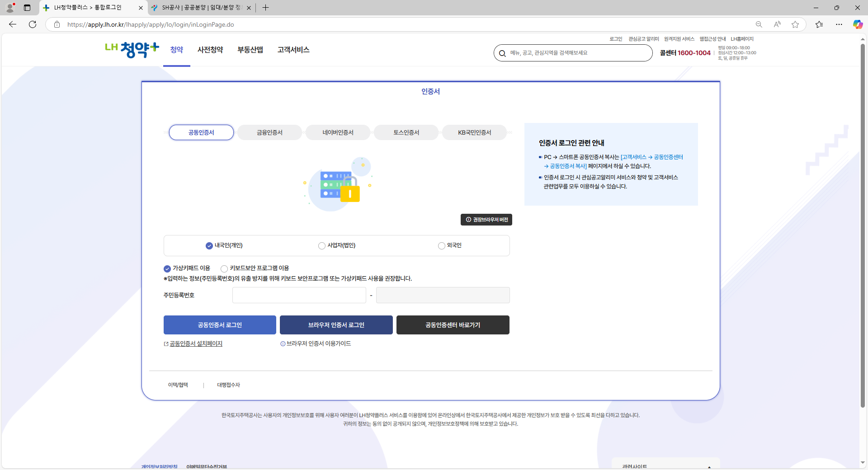The image size is (868, 470).
Task: Click 권장브라우저 버전 button
Action: click(x=486, y=220)
